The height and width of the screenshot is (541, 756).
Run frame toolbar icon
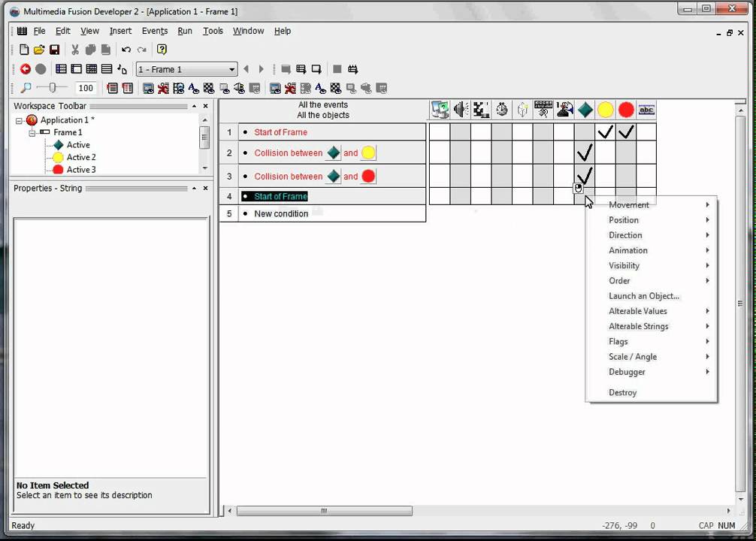316,69
